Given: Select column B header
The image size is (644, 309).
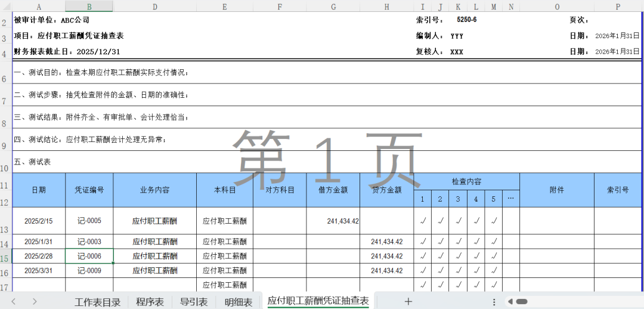Looking at the screenshot, I should point(89,6).
